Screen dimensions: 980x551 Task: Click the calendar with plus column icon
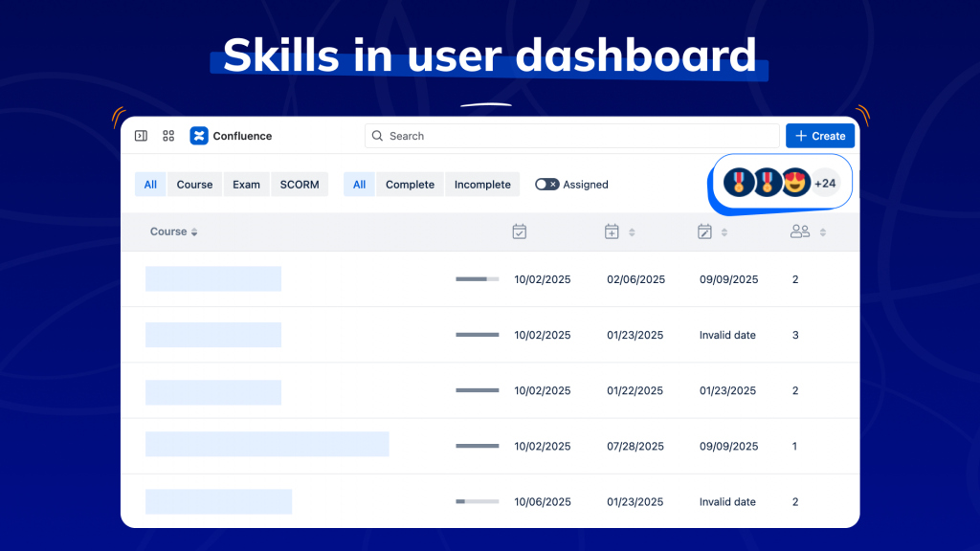click(x=612, y=231)
